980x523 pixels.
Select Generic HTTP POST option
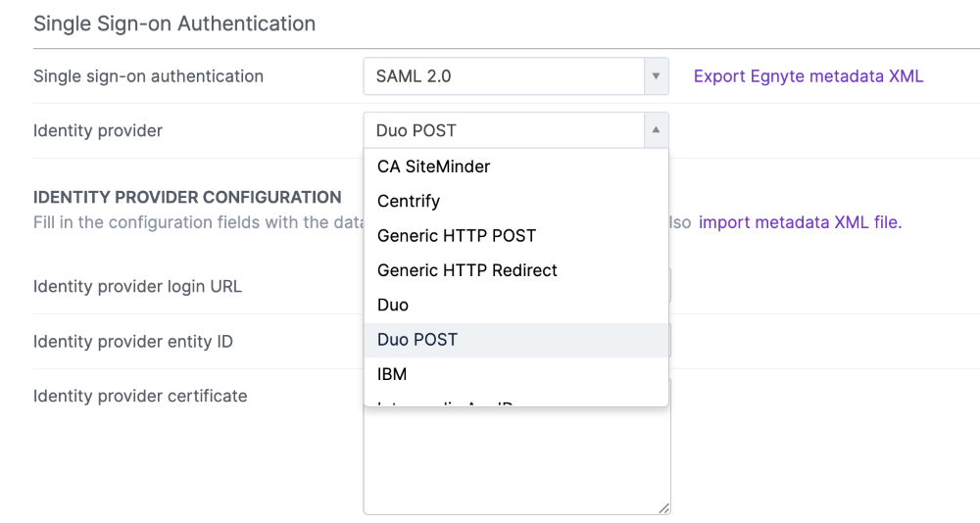(x=516, y=236)
